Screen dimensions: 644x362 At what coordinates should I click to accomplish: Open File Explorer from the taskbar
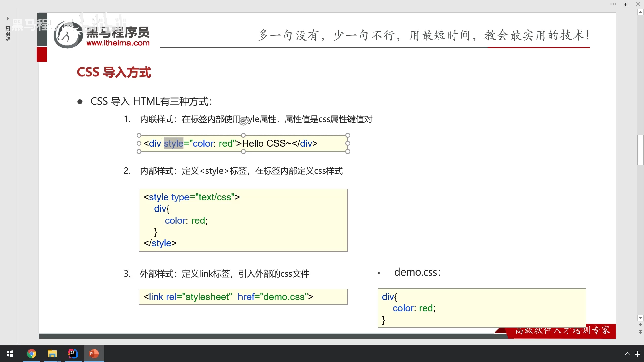(52, 354)
